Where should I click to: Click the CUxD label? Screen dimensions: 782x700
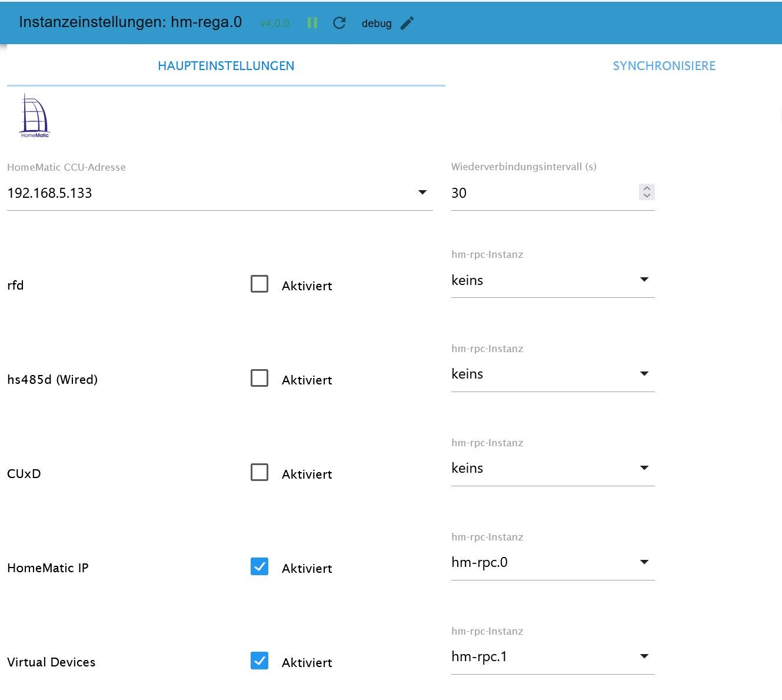pos(24,474)
